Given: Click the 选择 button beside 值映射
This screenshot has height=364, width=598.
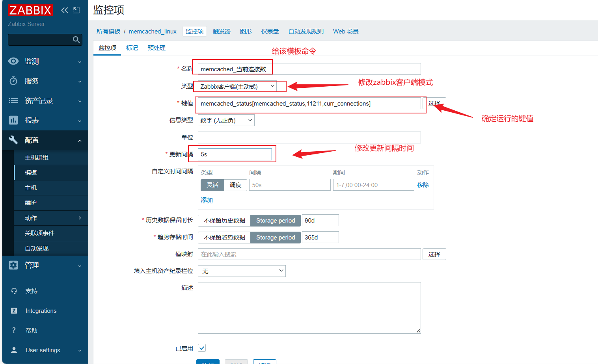Looking at the screenshot, I should 434,254.
